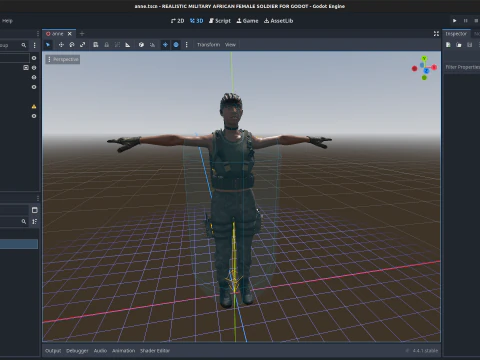Switch to the 2D workspace
Viewport: 480px width, 360px height.
point(177,21)
